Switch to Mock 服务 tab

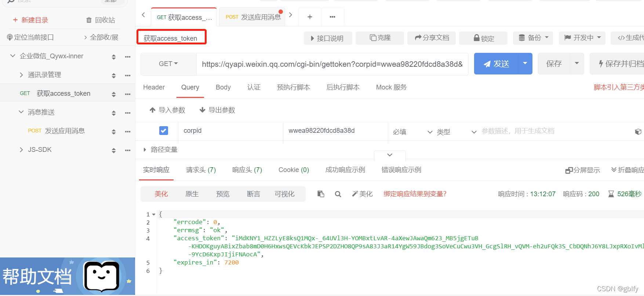point(392,87)
